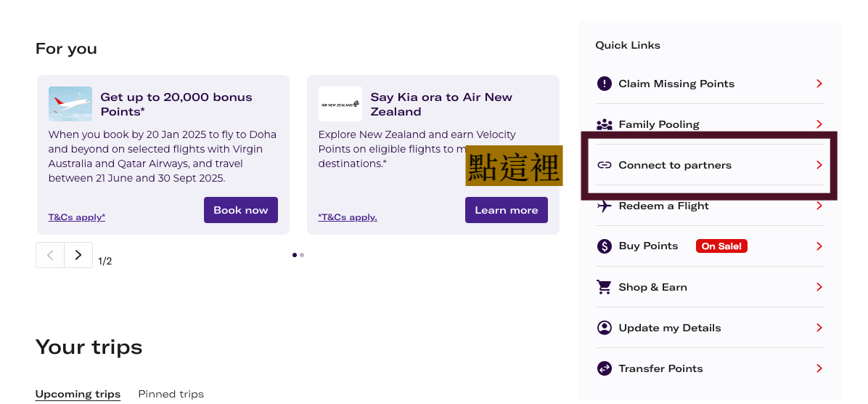
Task: Click the Buy Points dollar icon
Action: pos(604,246)
